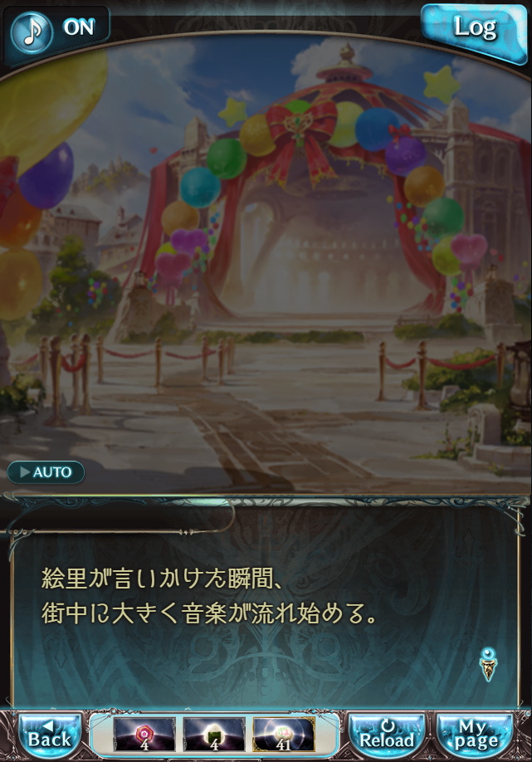Image resolution: width=532 pixels, height=762 pixels.
Task: Select the rice ball item showing 4
Action: (214, 735)
